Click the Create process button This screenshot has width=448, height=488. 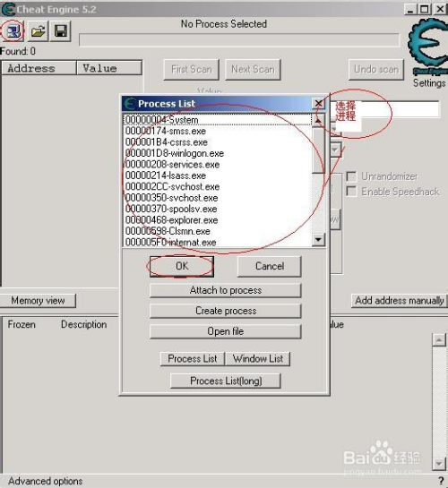226,311
